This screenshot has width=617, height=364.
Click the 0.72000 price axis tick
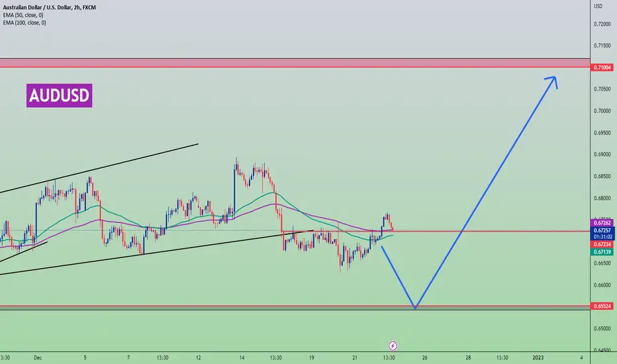602,24
